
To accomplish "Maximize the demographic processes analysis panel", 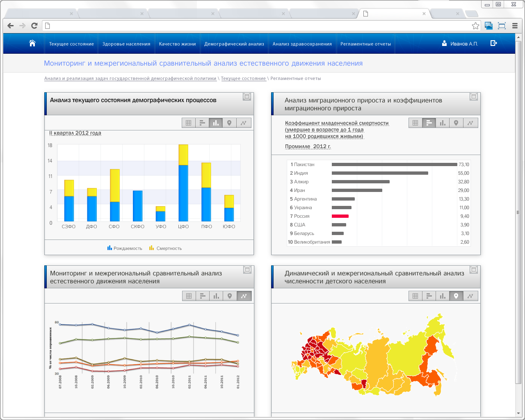I will point(247,97).
